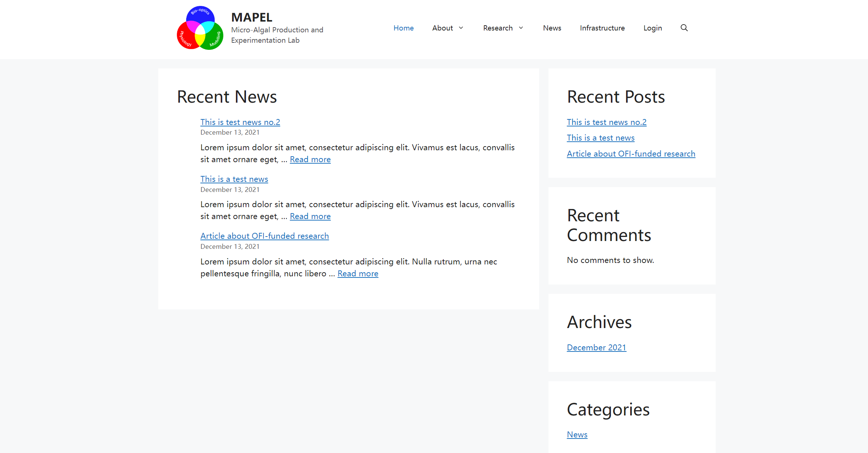Screen dimensions: 868x453
Task: Click the Recent Posts heading
Action: 616,97
